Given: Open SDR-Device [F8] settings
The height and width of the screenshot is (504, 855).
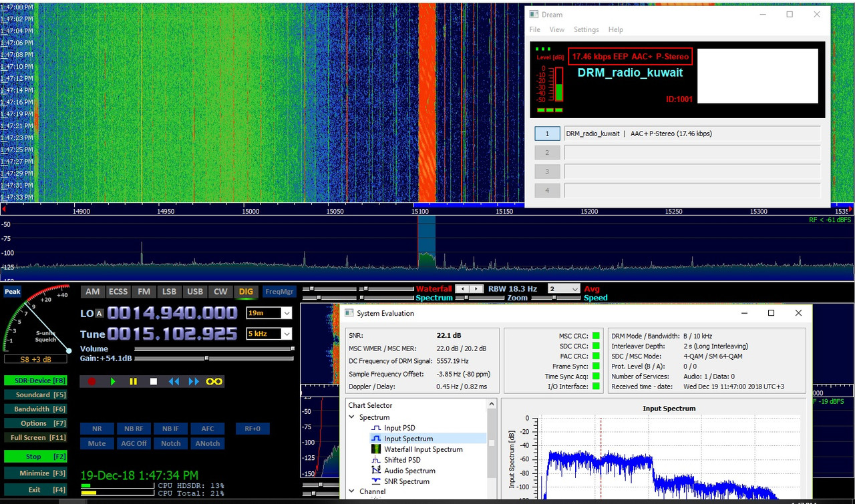Looking at the screenshot, I should 35,381.
